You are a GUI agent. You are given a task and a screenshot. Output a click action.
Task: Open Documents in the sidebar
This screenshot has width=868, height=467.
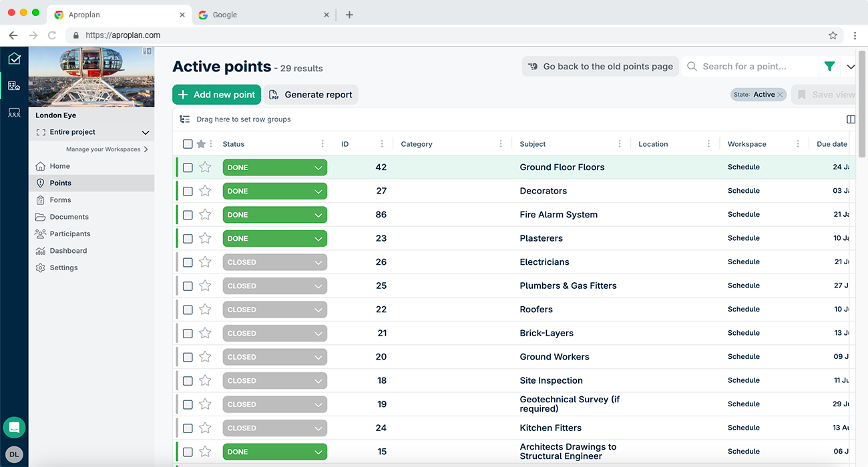tap(69, 217)
